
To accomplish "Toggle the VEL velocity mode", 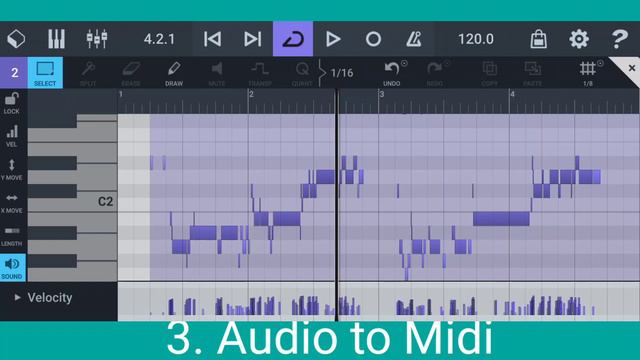I will (x=11, y=136).
